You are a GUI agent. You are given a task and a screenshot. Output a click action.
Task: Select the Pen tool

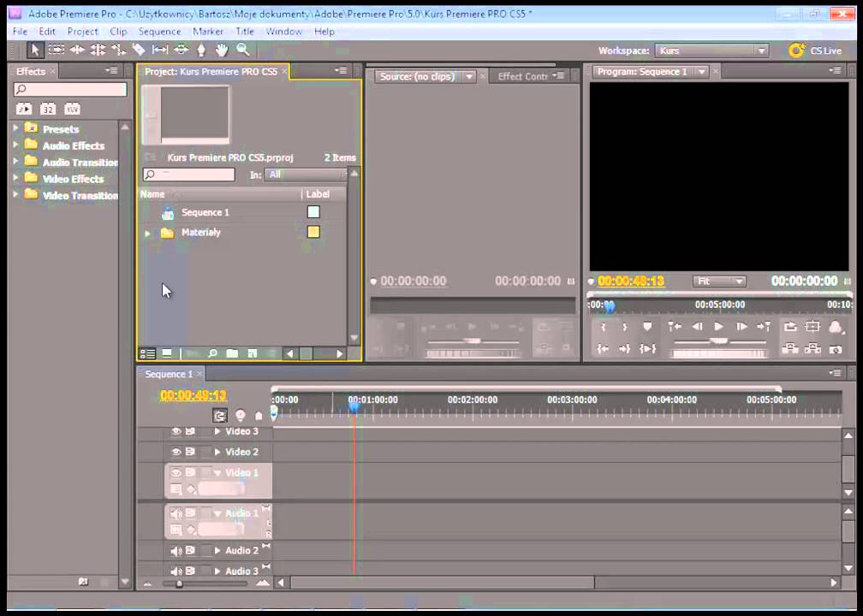pyautogui.click(x=201, y=50)
